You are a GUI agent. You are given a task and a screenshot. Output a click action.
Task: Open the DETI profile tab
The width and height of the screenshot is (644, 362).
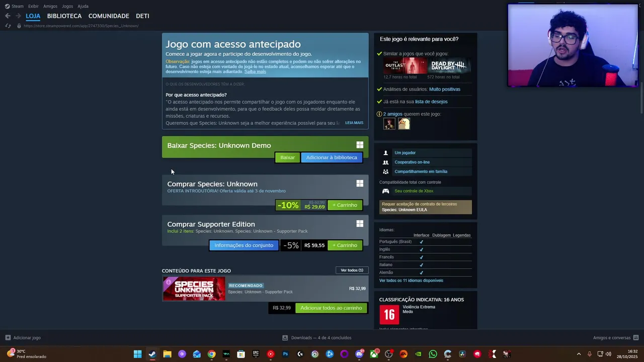click(142, 16)
